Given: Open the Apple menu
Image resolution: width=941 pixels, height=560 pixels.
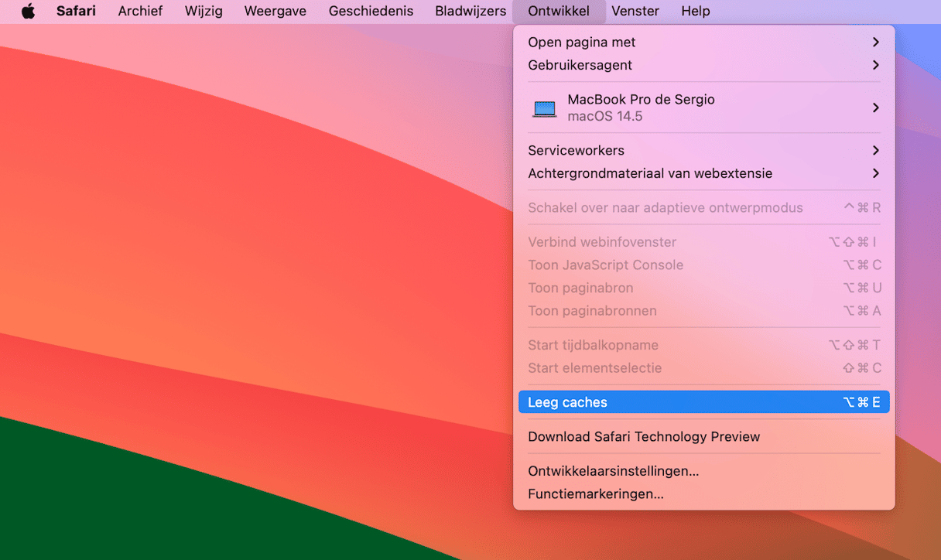Looking at the screenshot, I should (x=28, y=12).
